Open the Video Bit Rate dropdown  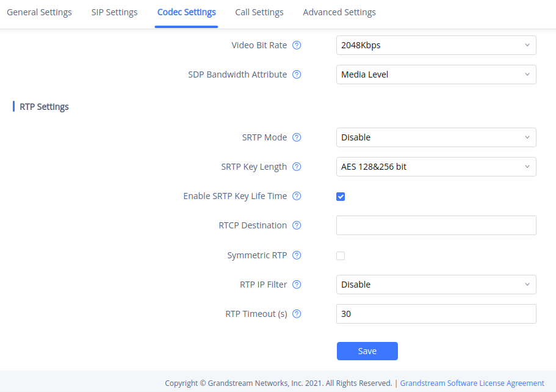(436, 45)
